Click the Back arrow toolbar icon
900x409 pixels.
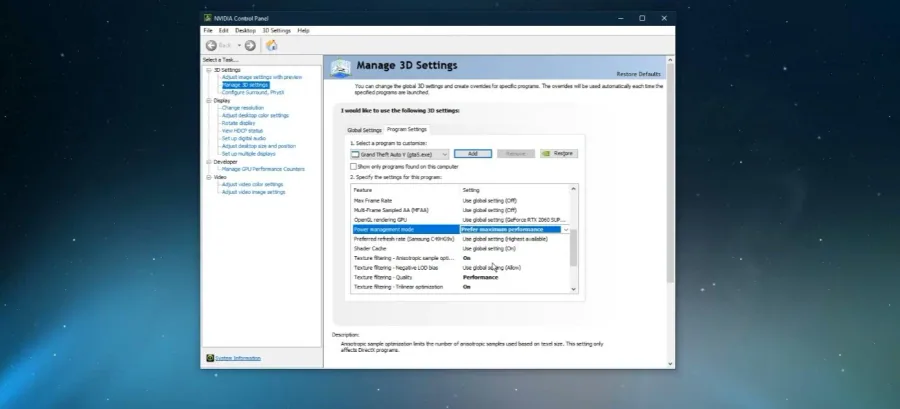coord(211,45)
